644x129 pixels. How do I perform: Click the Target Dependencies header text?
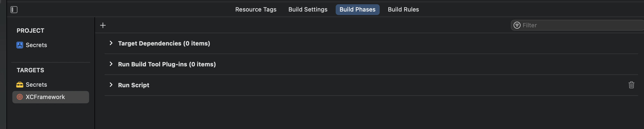[164, 43]
